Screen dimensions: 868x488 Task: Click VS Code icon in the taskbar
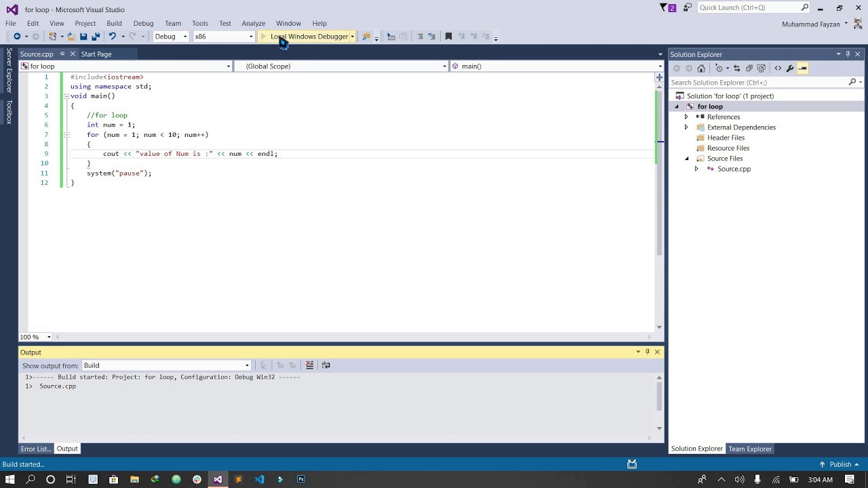(260, 479)
